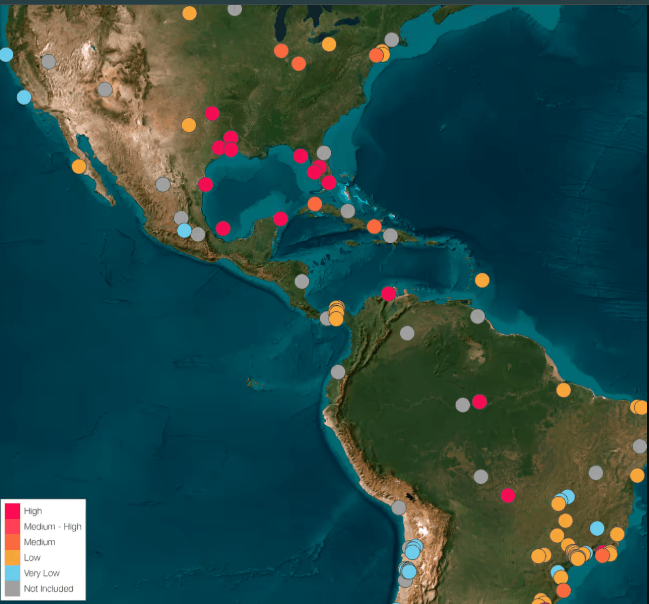Select the gray marker on the Guyana coast

click(478, 316)
